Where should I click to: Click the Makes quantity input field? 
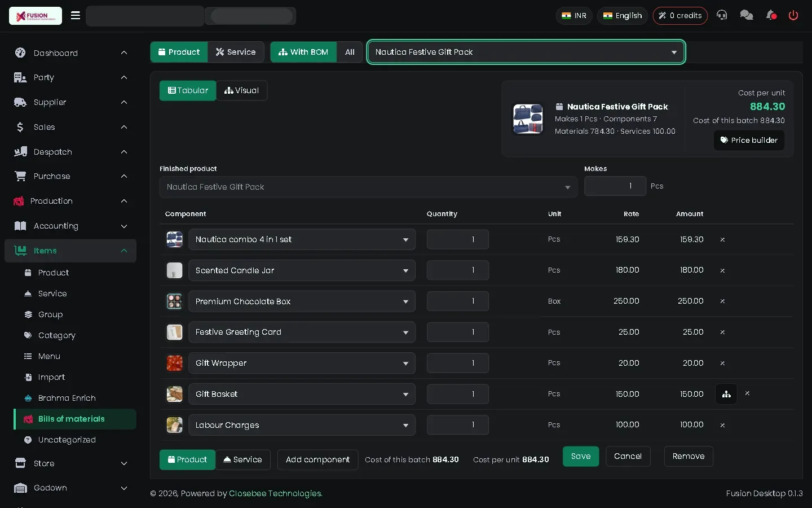click(x=615, y=186)
